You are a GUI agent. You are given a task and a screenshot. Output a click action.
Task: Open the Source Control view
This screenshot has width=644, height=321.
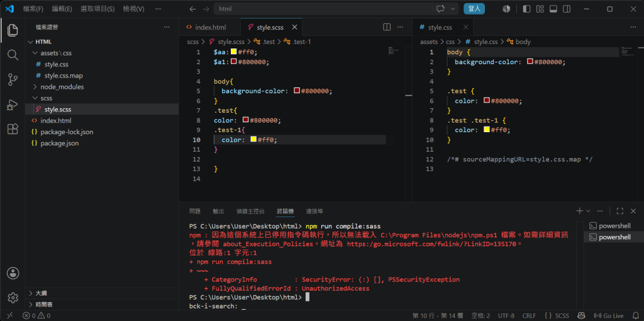13,80
